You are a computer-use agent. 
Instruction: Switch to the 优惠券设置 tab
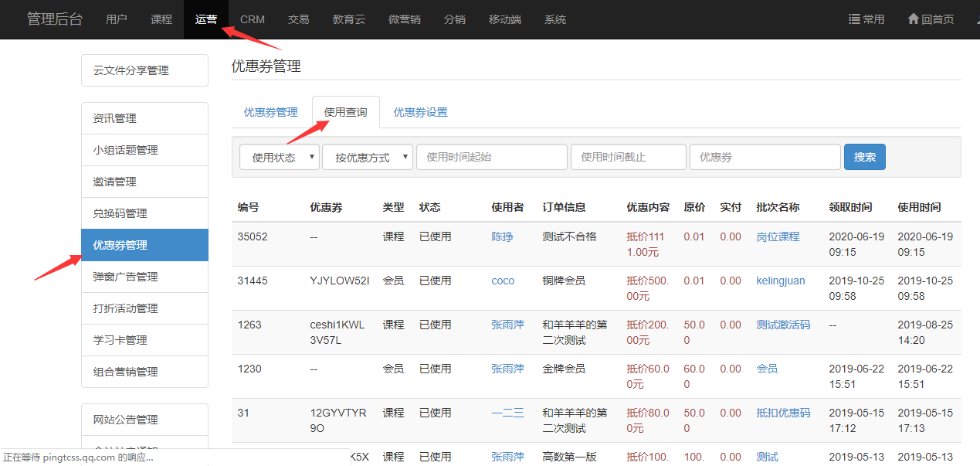click(420, 112)
